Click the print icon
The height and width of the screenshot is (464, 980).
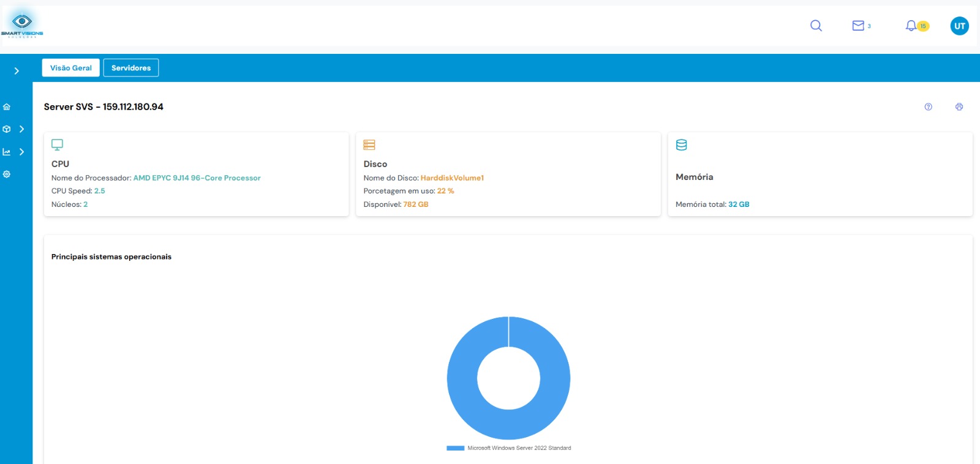click(959, 107)
